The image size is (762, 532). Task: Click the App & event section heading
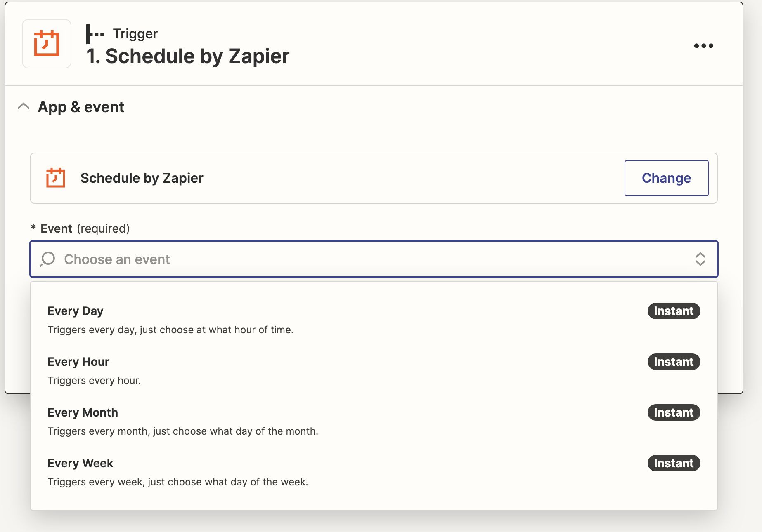pyautogui.click(x=81, y=107)
